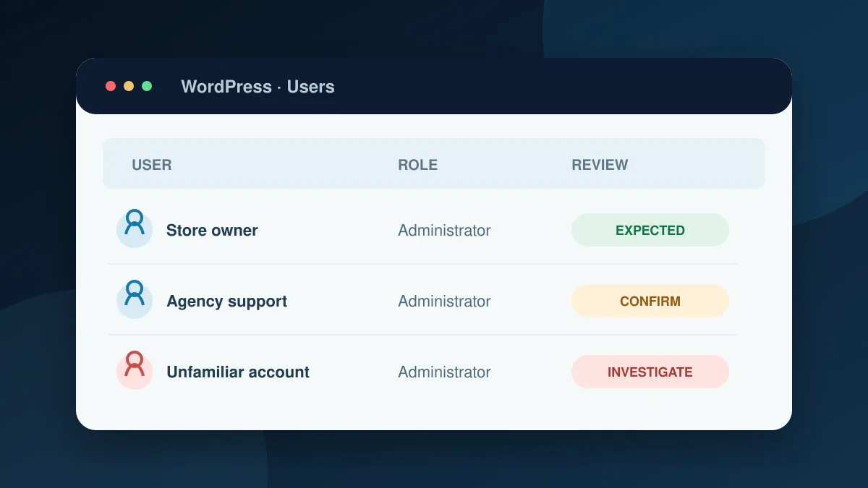
Task: Open the Agency support user name
Action: (x=226, y=301)
